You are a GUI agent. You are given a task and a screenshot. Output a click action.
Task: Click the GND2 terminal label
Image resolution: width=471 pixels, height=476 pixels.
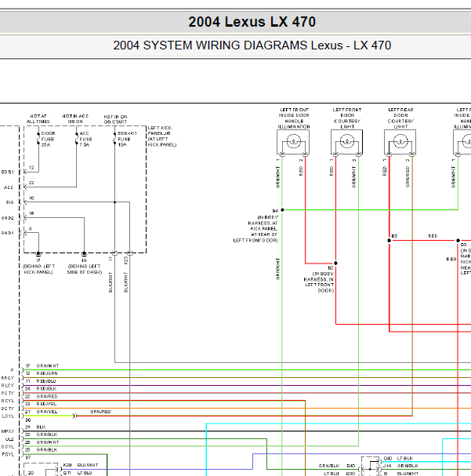pyautogui.click(x=8, y=218)
